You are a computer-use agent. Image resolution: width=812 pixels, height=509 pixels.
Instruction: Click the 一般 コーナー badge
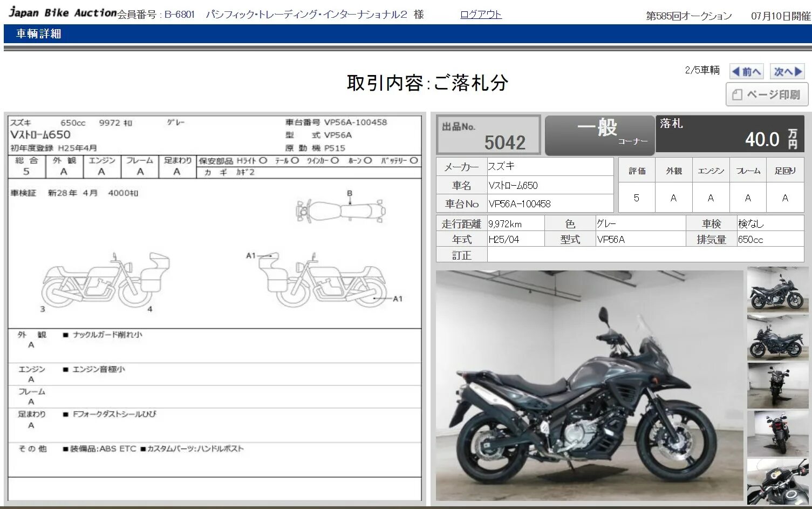click(599, 134)
